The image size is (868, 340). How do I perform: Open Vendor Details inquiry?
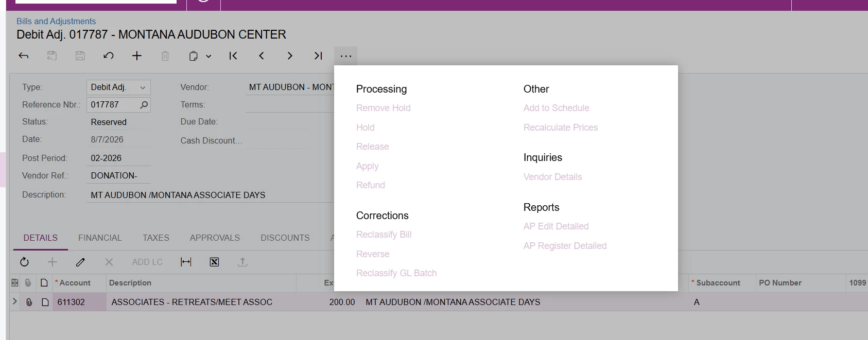click(x=553, y=177)
